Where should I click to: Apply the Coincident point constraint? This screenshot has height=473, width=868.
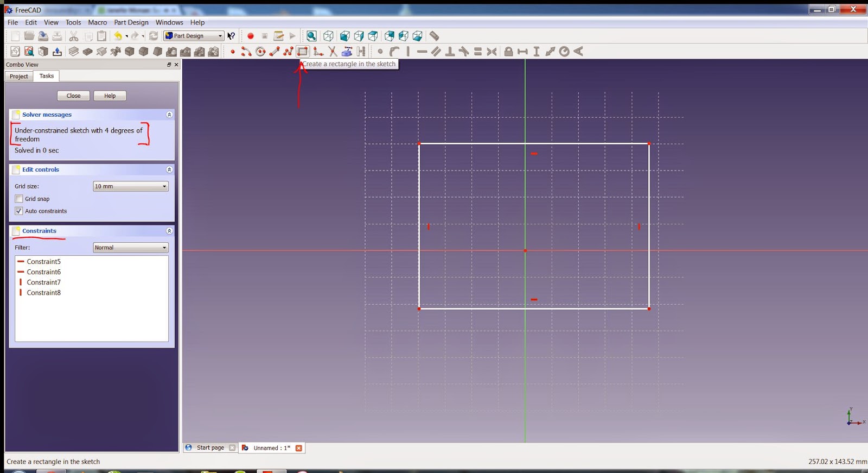pyautogui.click(x=380, y=52)
